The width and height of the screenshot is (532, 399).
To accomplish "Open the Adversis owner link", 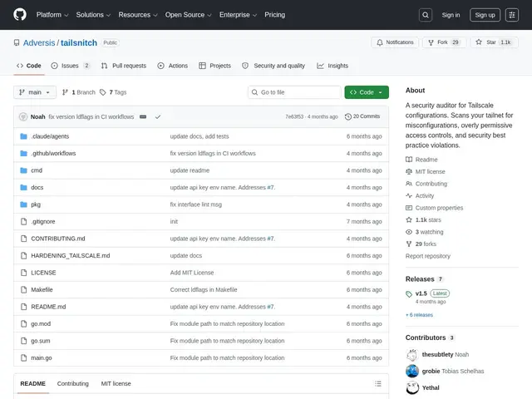I will click(x=39, y=42).
